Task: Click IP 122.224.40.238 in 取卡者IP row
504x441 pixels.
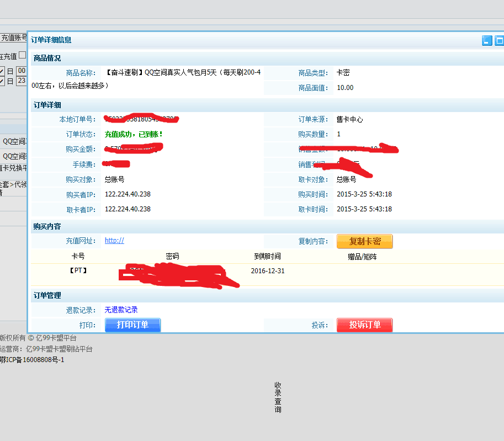Action: (128, 209)
